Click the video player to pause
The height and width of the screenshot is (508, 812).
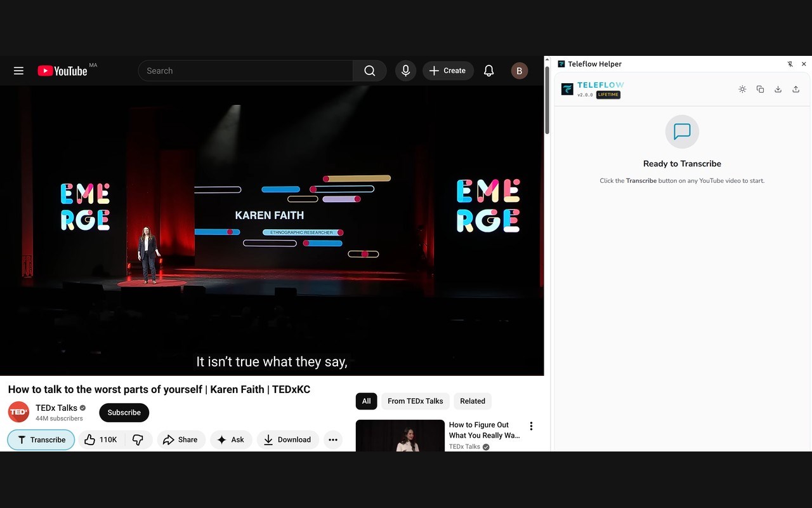[x=272, y=231]
